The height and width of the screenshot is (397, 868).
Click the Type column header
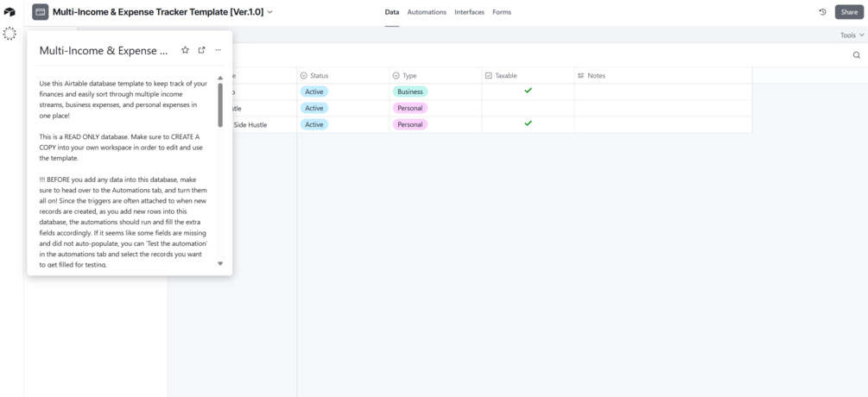[435, 76]
